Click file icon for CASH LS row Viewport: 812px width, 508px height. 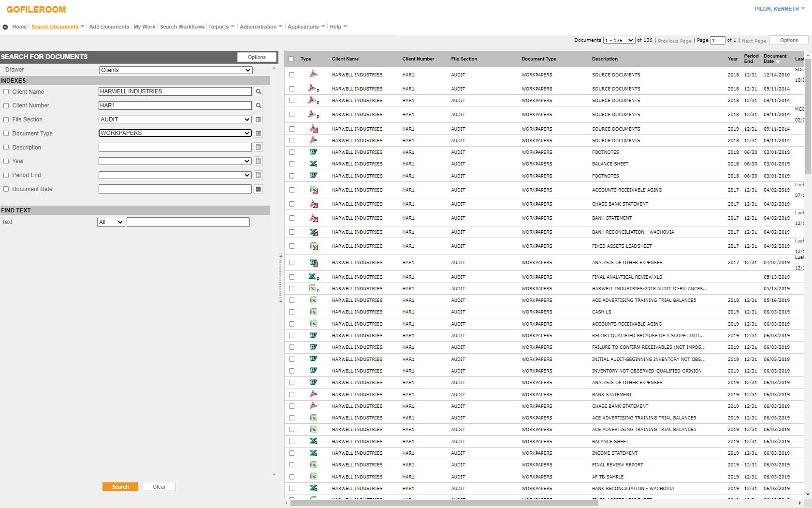tap(313, 312)
